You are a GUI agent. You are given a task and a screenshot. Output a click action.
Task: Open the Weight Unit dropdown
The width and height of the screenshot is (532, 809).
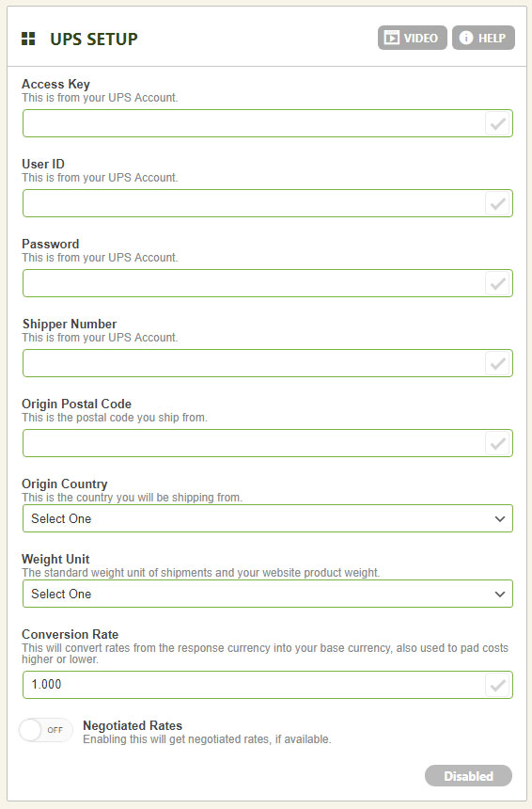point(268,594)
